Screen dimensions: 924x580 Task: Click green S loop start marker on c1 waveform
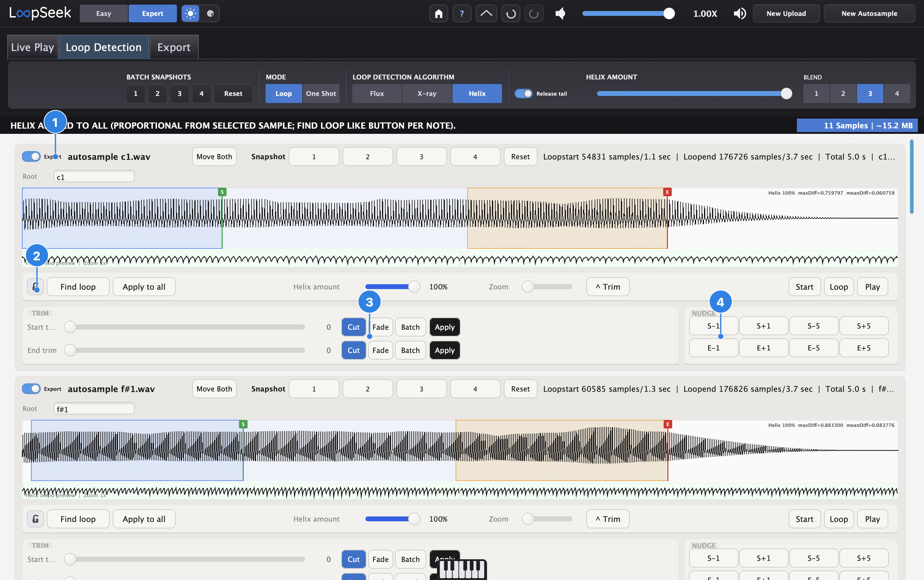pyautogui.click(x=222, y=192)
